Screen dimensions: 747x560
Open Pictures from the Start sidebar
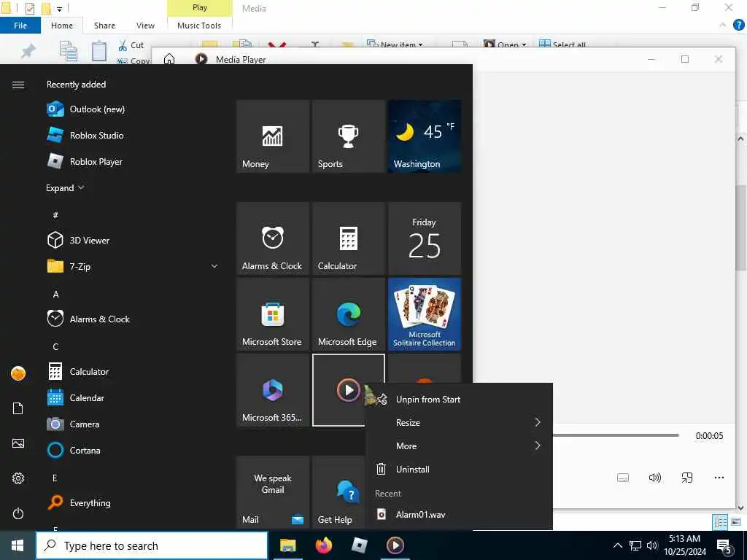click(x=18, y=443)
